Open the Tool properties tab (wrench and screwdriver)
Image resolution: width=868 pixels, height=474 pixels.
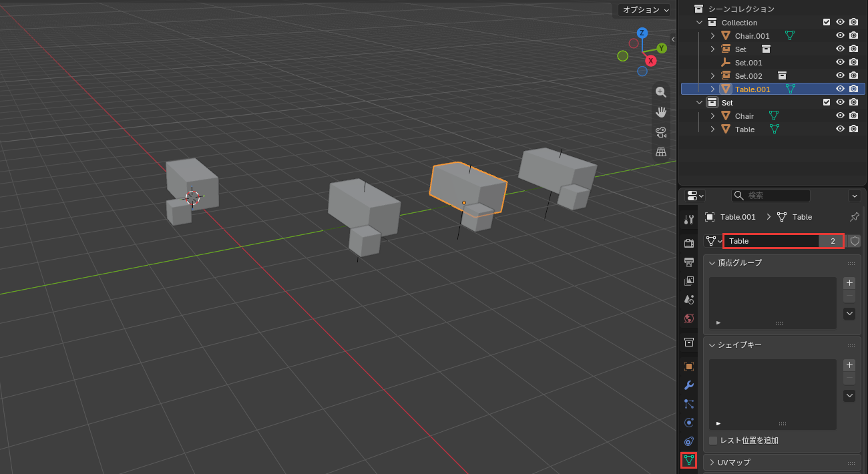[x=689, y=220]
